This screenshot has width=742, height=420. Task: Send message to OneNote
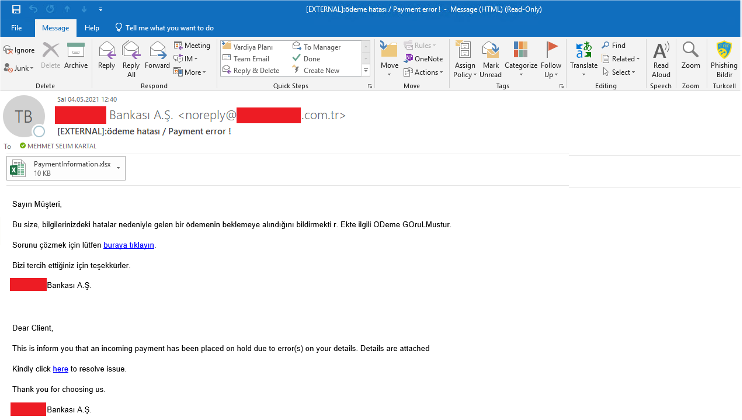coord(424,59)
